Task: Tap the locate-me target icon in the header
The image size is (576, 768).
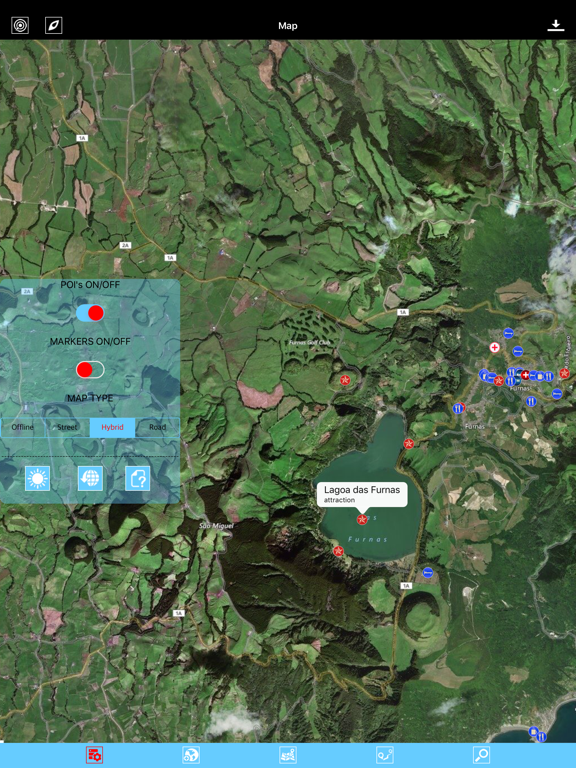Action: coord(20,25)
